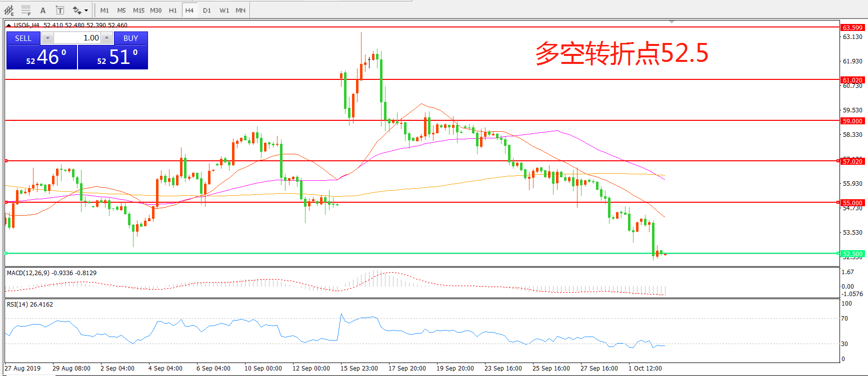The image size is (868, 376).
Task: Click the Arrows objects tool icon
Action: 77,10
